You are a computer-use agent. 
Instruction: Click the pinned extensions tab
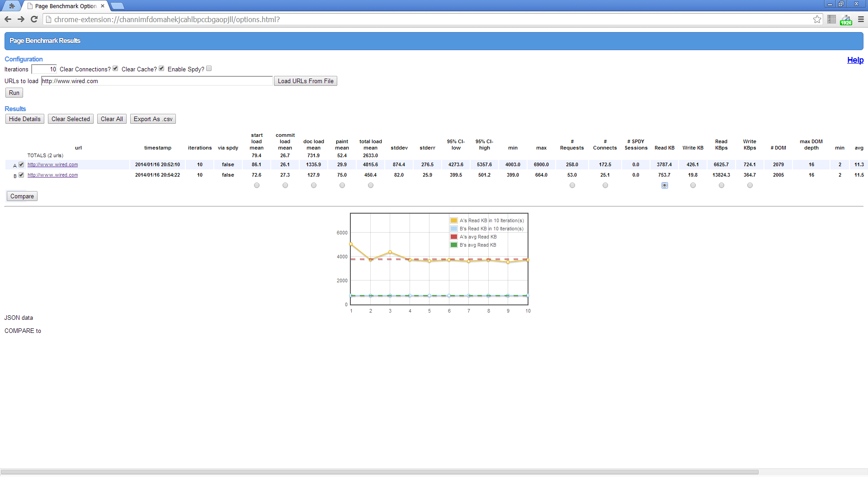(x=12, y=6)
